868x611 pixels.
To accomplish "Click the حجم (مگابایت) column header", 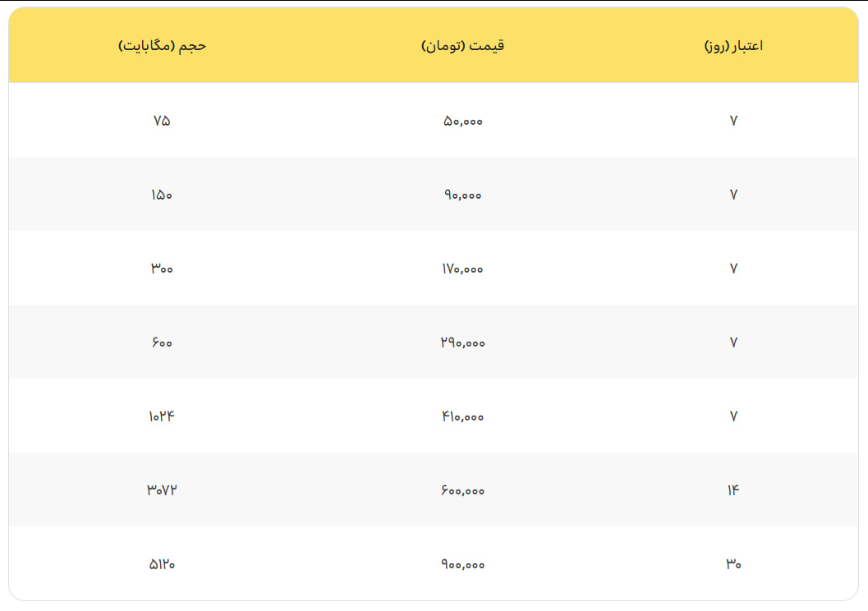I will click(x=162, y=46).
